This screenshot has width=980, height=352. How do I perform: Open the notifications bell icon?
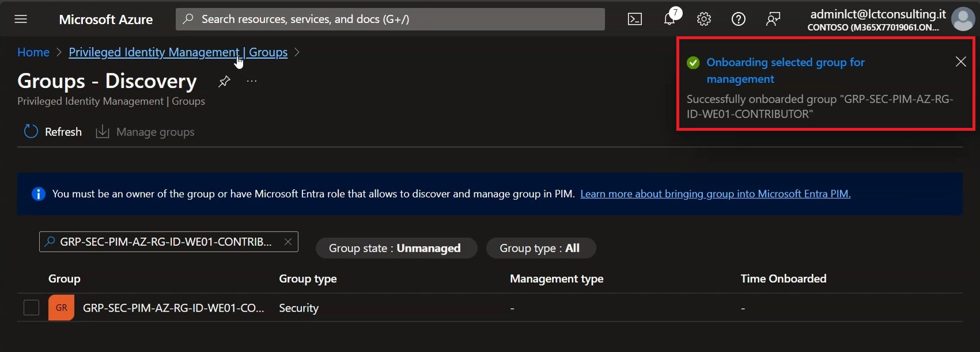pos(669,18)
